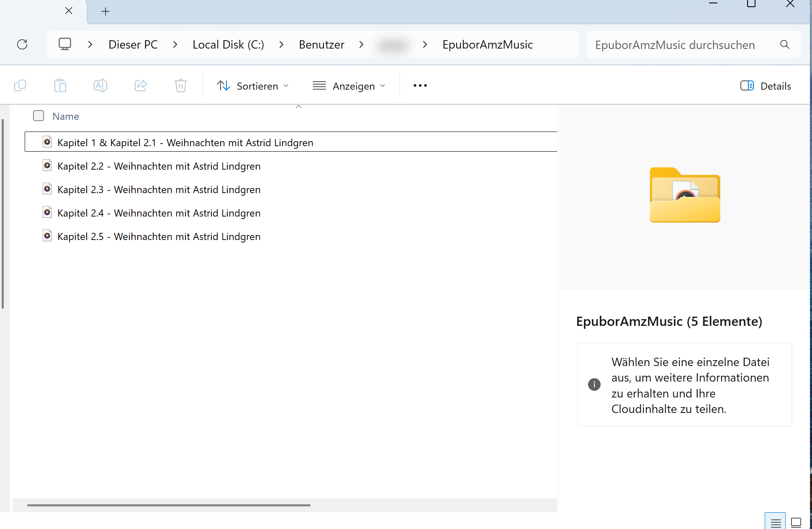The width and height of the screenshot is (812, 529).
Task: Toggle the Details pane button
Action: (766, 86)
